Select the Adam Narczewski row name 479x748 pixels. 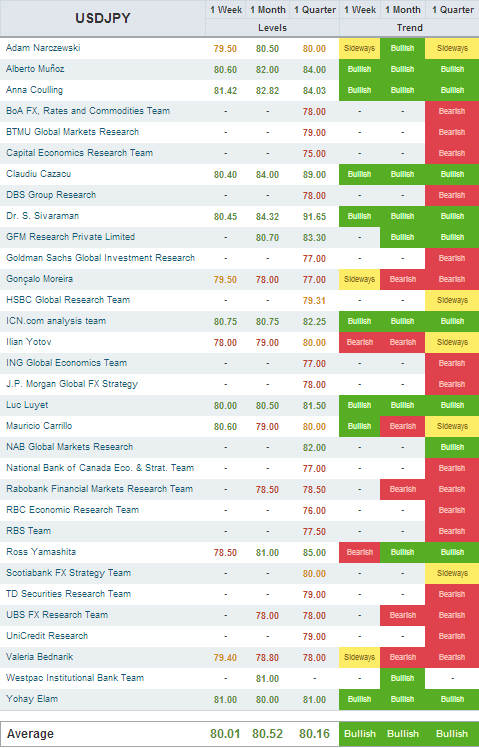tap(43, 48)
